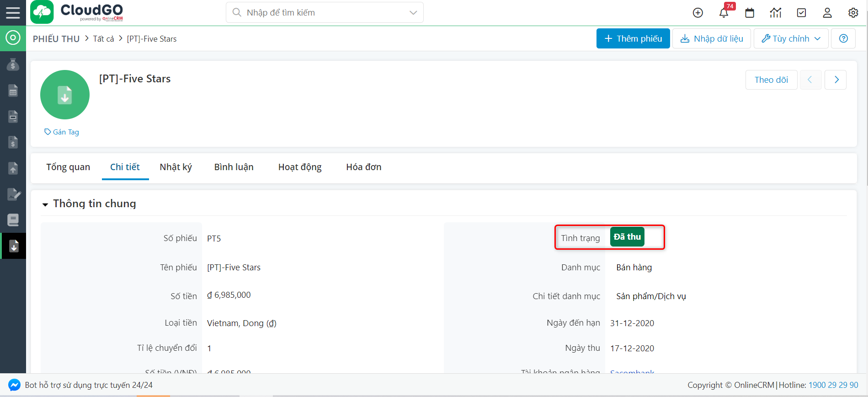Image resolution: width=868 pixels, height=397 pixels.
Task: Open the settings gear icon
Action: (x=853, y=13)
